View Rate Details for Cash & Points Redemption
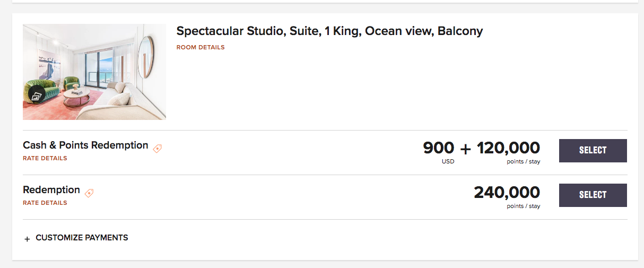Viewport: 644px width, 268px height. click(x=45, y=158)
